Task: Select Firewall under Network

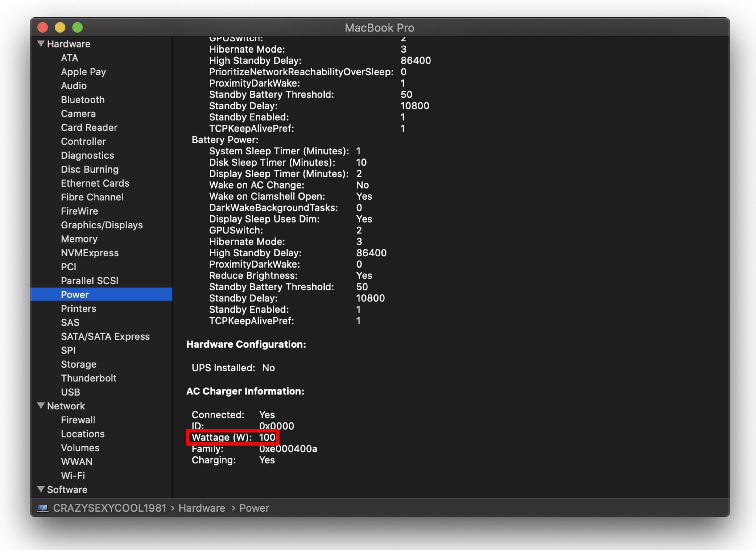Action: pos(78,420)
